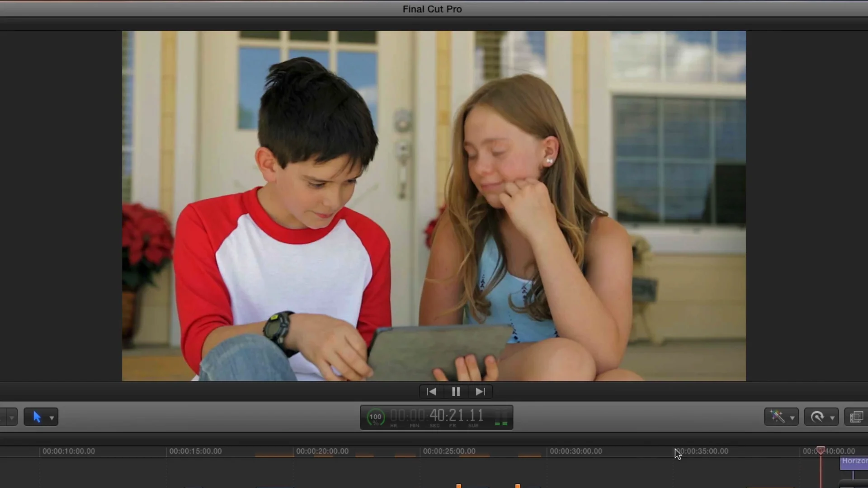Click the ruler at 00:00:20:00.00
The image size is (868, 488).
coord(322,451)
